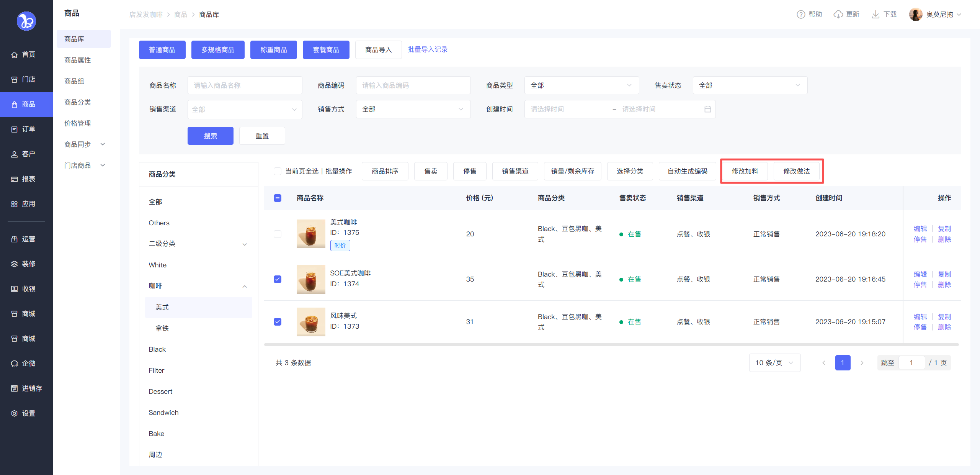980x475 pixels.
Task: Click the 更新 cloud update icon
Action: 838,15
